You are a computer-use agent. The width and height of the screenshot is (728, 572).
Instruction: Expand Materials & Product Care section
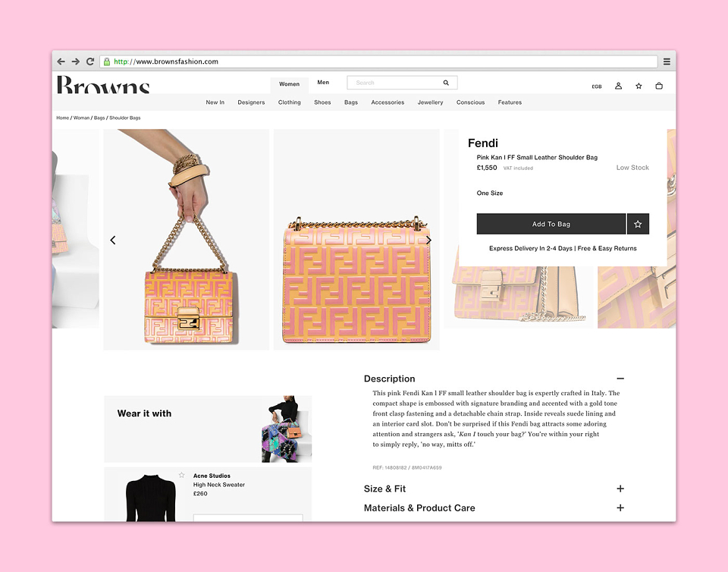pyautogui.click(x=620, y=508)
